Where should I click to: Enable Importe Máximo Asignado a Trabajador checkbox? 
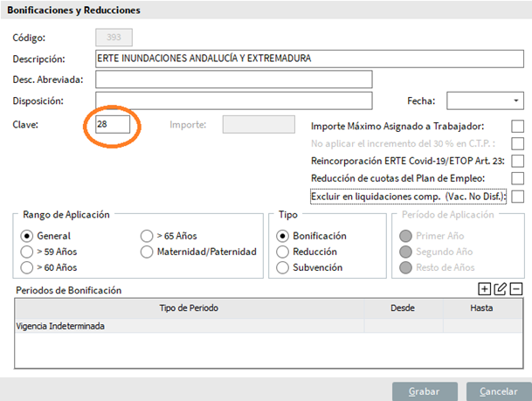pos(517,127)
